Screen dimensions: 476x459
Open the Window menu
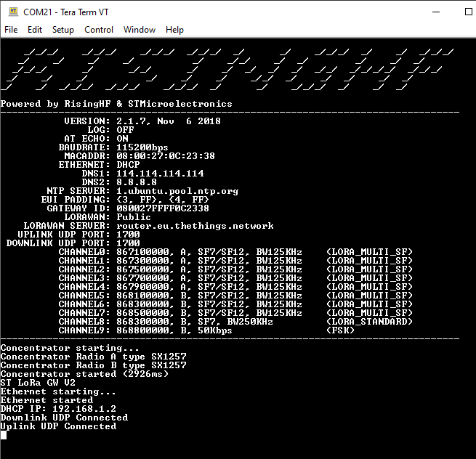pyautogui.click(x=140, y=30)
